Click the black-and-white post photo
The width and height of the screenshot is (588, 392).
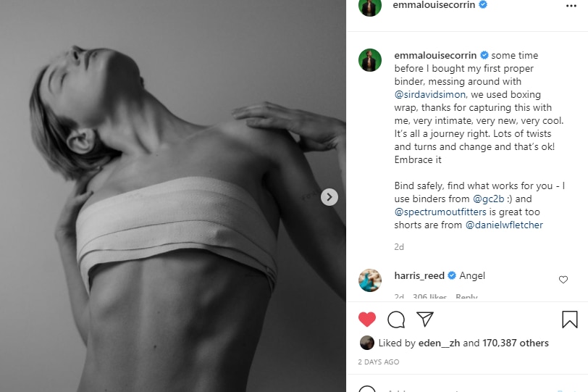[x=173, y=196]
